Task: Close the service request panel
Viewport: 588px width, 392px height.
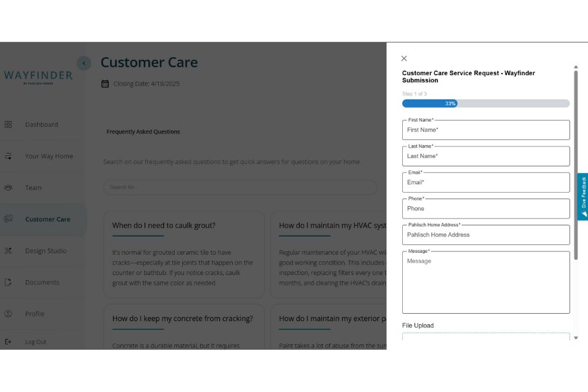Action: (x=404, y=59)
